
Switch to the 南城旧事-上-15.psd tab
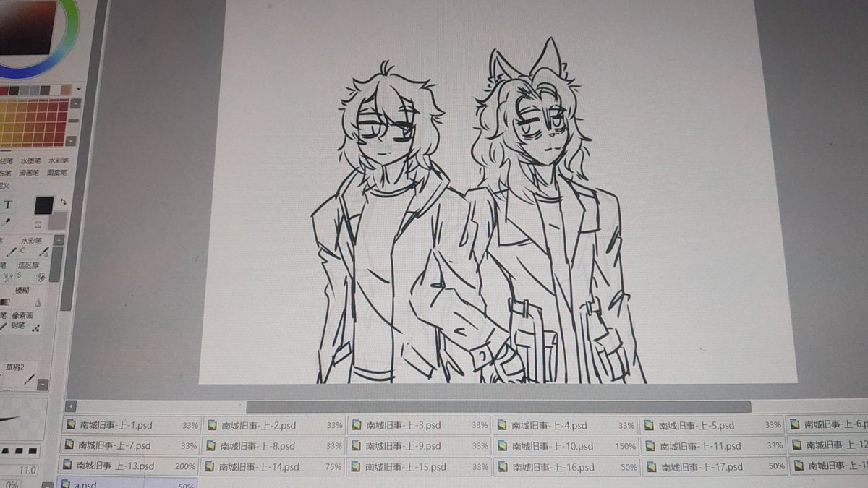click(420, 466)
